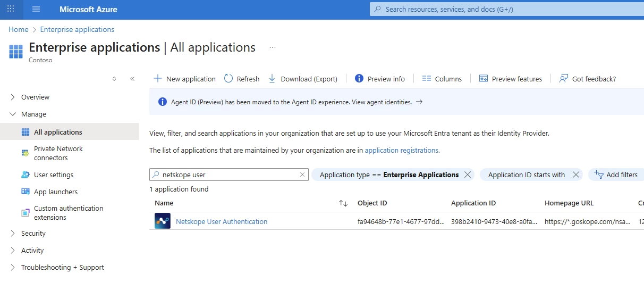Remove the Application type filter pill
Image resolution: width=644 pixels, height=298 pixels.
tap(468, 175)
